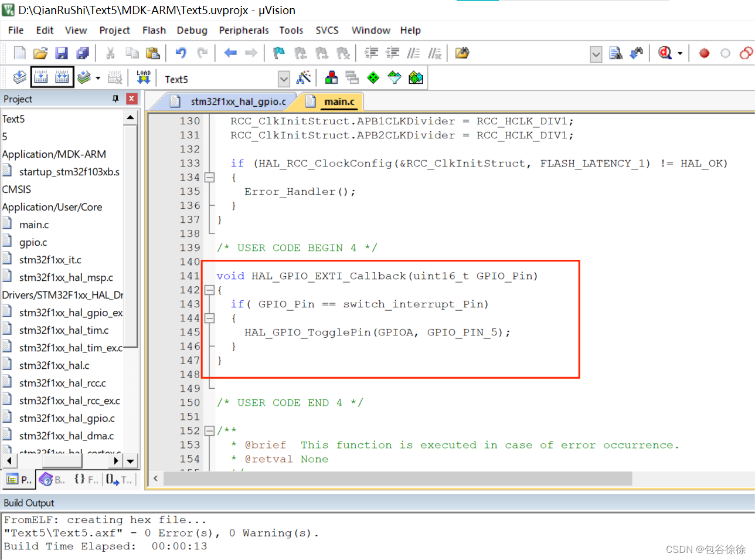The width and height of the screenshot is (755, 560).
Task: Close the Project panel
Action: point(132,99)
